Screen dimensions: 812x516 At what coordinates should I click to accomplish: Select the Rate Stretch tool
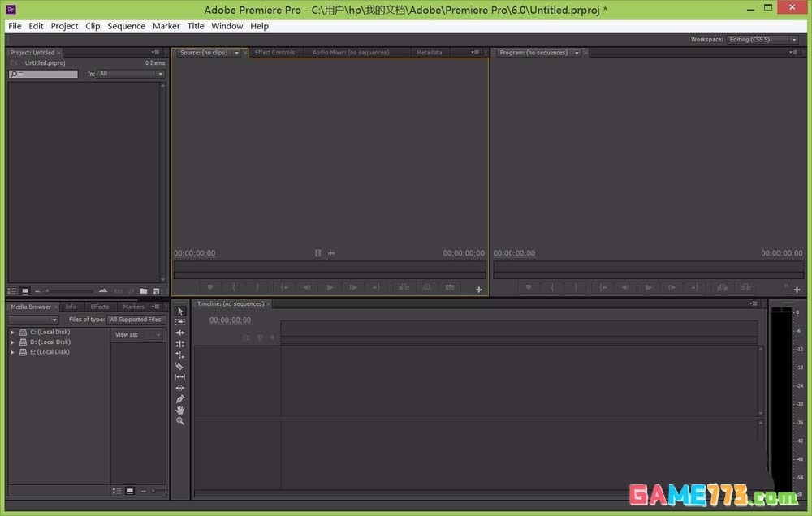point(180,355)
